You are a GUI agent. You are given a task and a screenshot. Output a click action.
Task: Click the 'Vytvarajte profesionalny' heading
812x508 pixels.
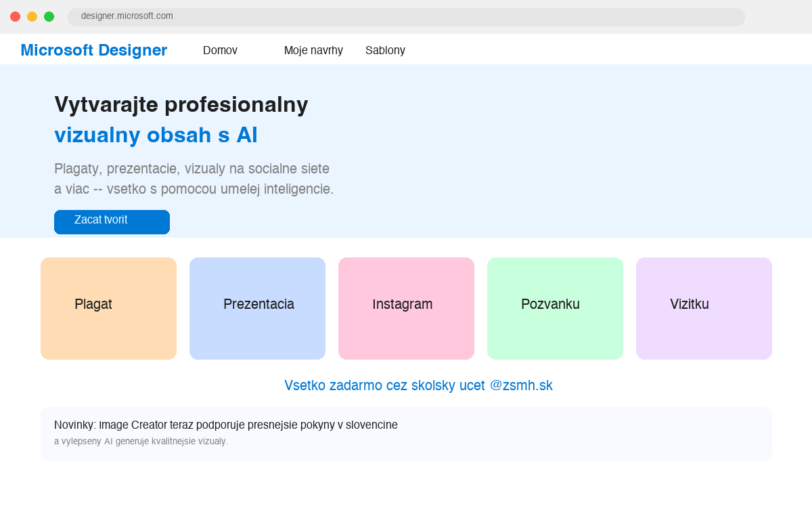point(181,104)
